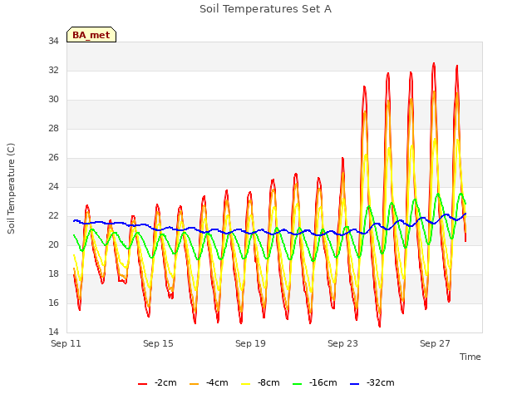This screenshot has width=532, height=399.
Task: Click the Sep 15 x-axis tick label
Action: point(158,343)
